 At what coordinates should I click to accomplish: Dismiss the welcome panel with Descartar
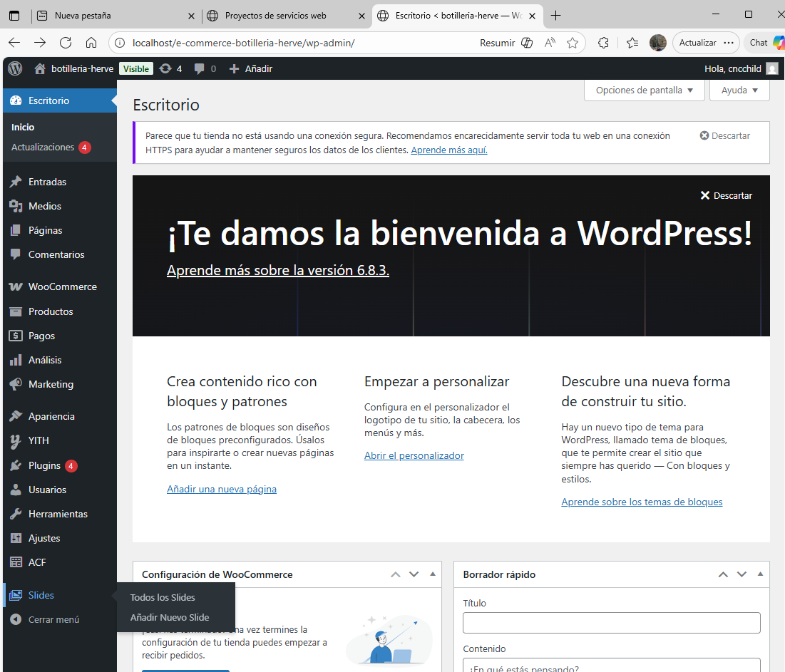coord(726,195)
